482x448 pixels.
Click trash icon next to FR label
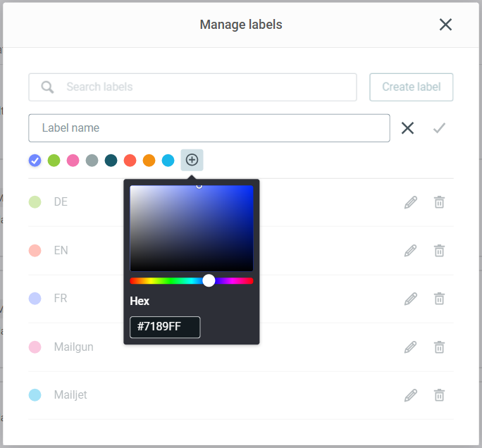(x=439, y=299)
